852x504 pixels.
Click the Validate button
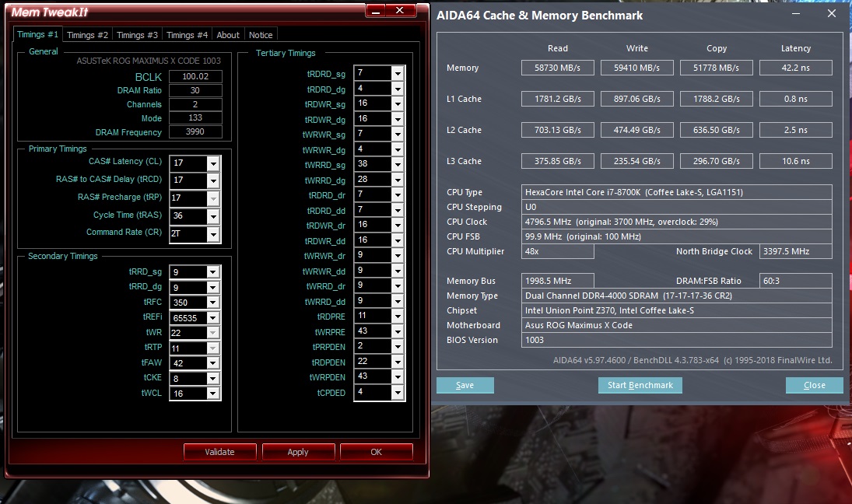point(219,452)
